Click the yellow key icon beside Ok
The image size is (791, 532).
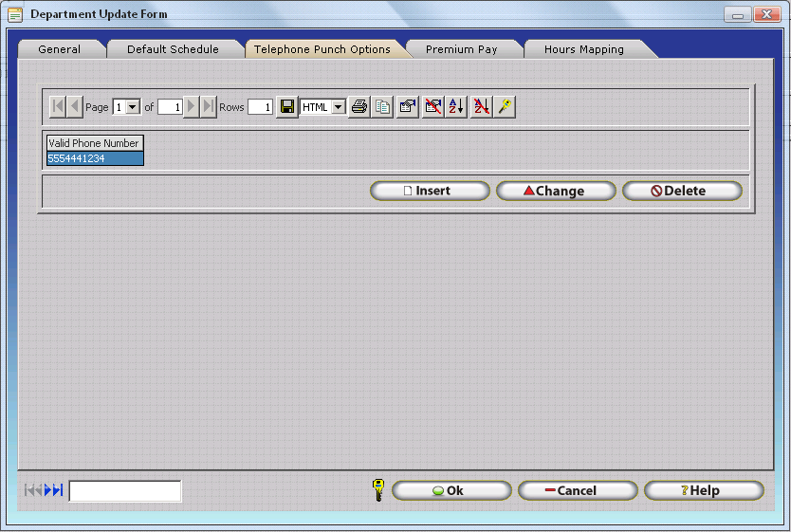click(x=377, y=490)
